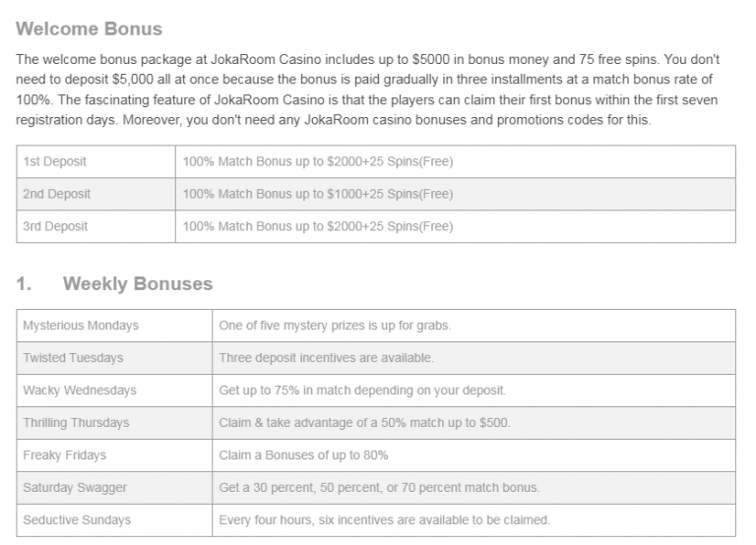
Task: Click the 1st Deposit table cell
Action: point(55,161)
